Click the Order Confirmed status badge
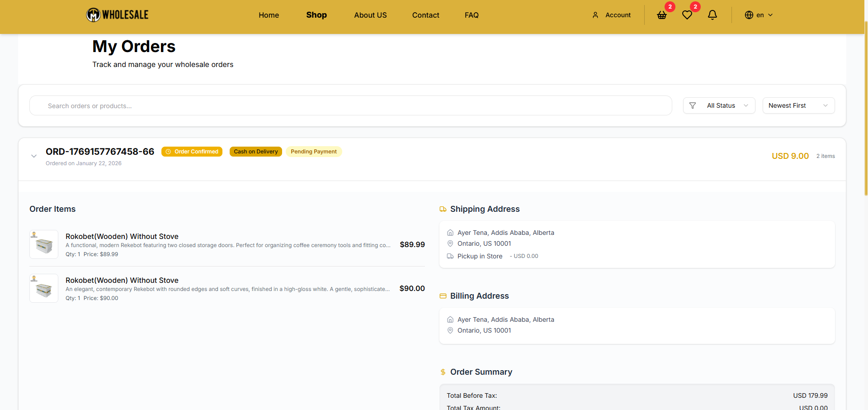Viewport: 868px width, 410px height. (192, 152)
